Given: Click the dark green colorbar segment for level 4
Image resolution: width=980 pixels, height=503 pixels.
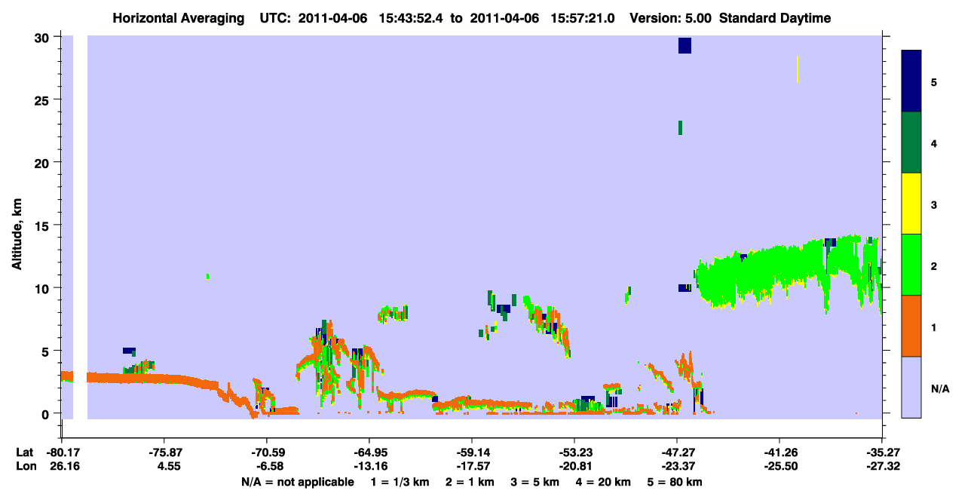Looking at the screenshot, I should click(911, 143).
